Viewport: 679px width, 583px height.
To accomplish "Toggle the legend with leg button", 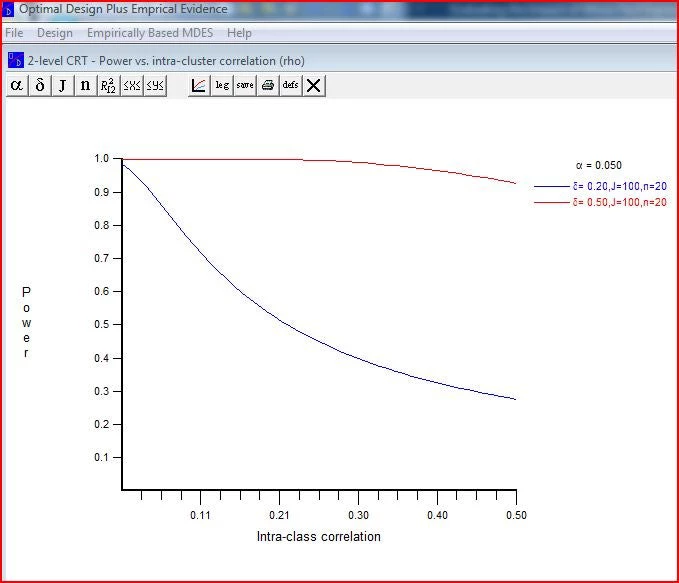I will point(222,85).
